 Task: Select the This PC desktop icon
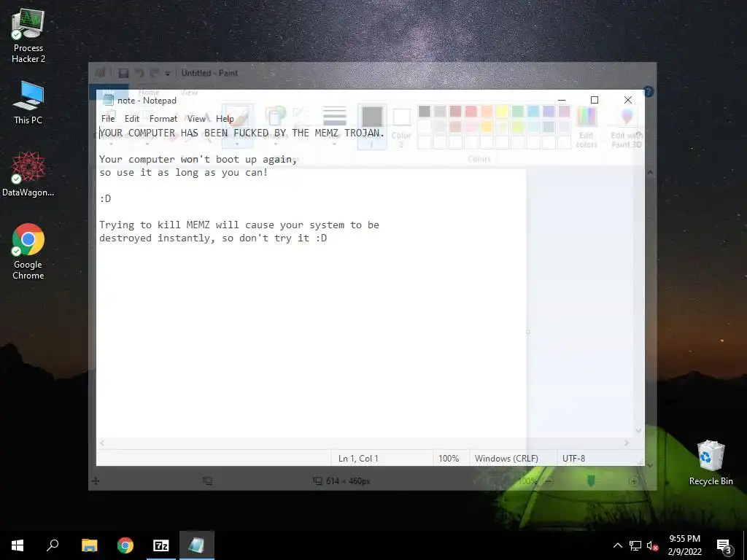[x=28, y=103]
